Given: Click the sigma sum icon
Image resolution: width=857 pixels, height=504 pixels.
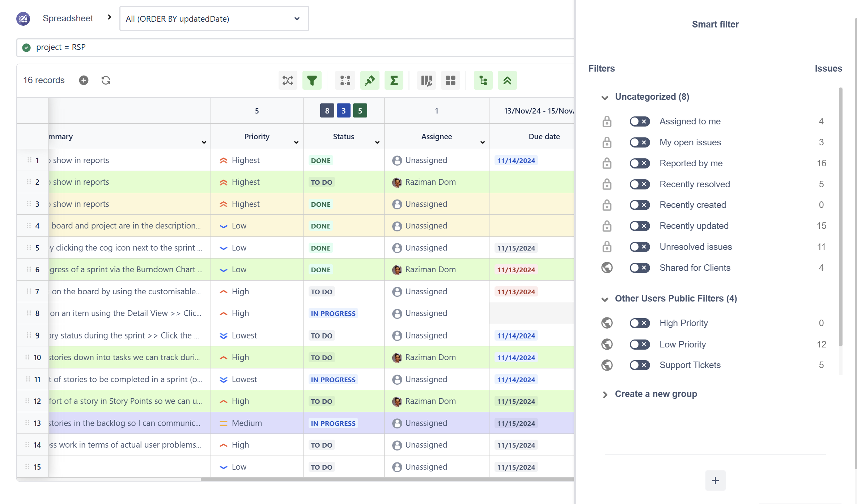Looking at the screenshot, I should tap(394, 80).
